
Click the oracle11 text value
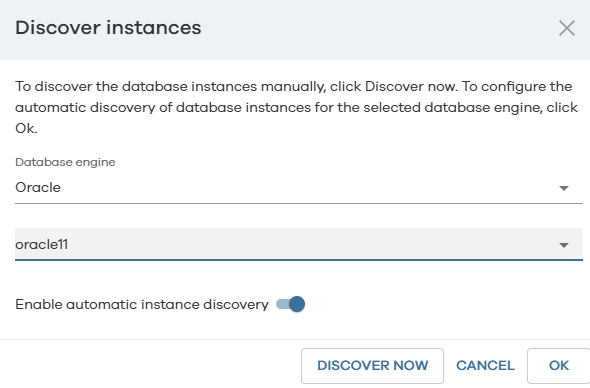pos(41,245)
